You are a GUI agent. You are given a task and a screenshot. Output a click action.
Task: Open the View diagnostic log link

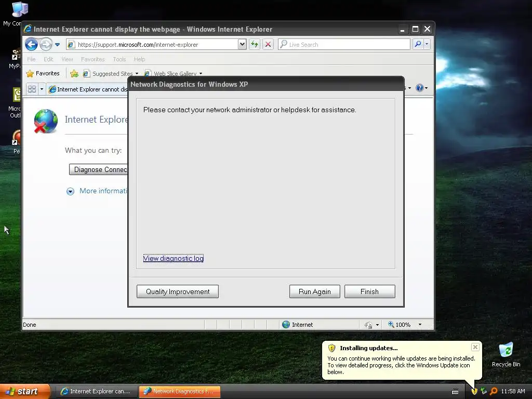click(x=174, y=258)
